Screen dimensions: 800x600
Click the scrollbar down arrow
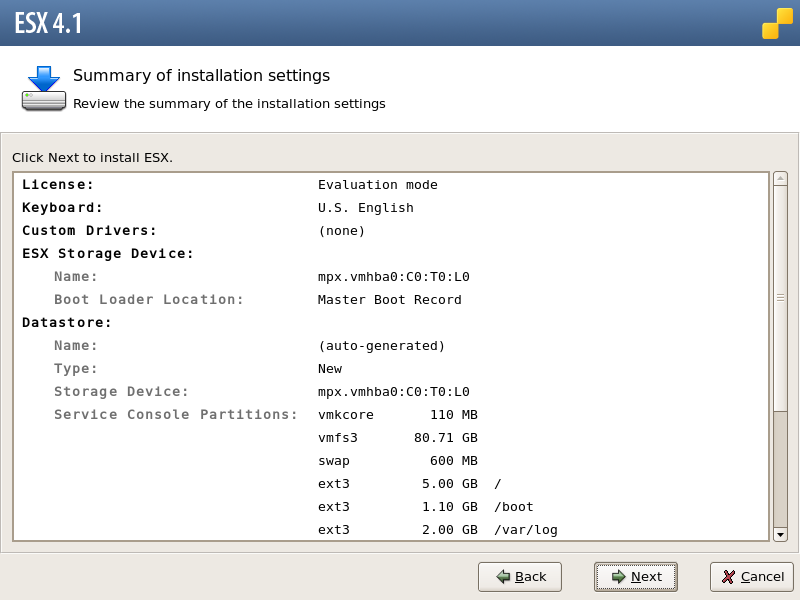pos(780,535)
